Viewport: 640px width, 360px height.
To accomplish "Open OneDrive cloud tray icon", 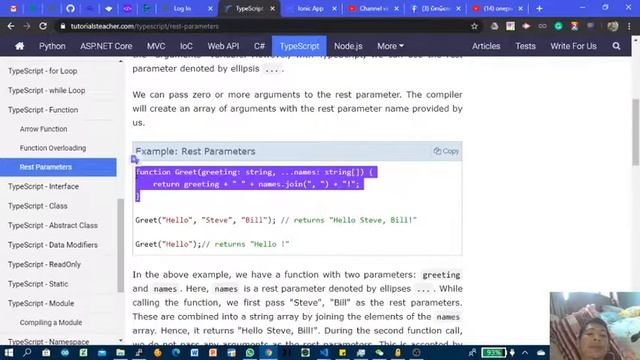I will [x=541, y=353].
